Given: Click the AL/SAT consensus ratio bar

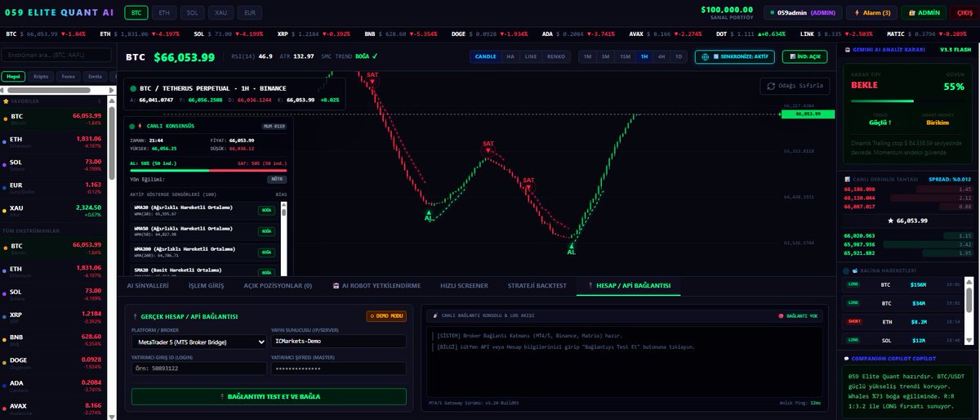Looking at the screenshot, I should 209,171.
